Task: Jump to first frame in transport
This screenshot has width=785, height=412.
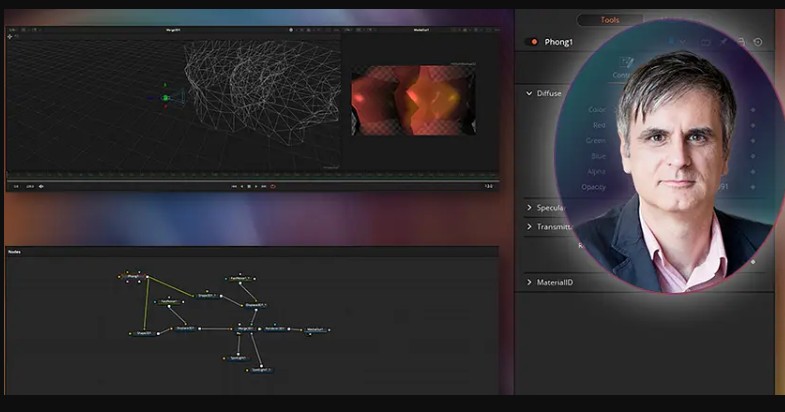Action: [234, 186]
